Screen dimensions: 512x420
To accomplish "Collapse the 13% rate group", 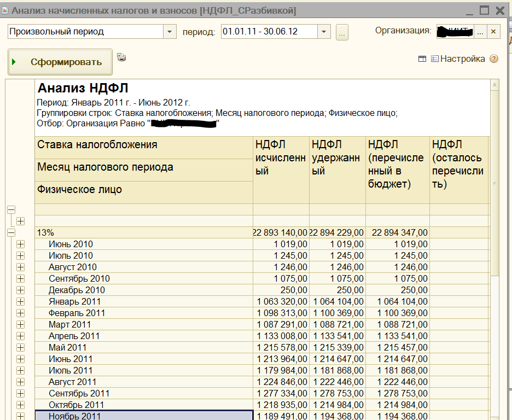I will [11, 232].
